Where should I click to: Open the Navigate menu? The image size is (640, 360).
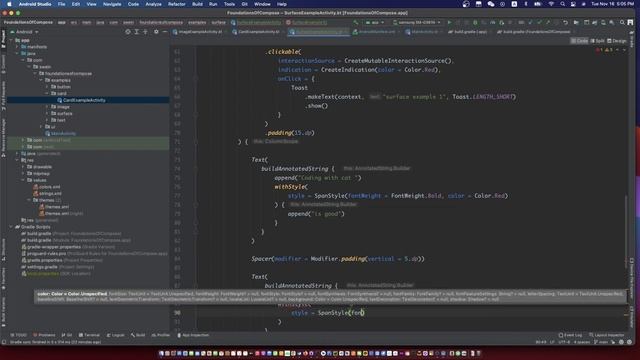click(112, 4)
